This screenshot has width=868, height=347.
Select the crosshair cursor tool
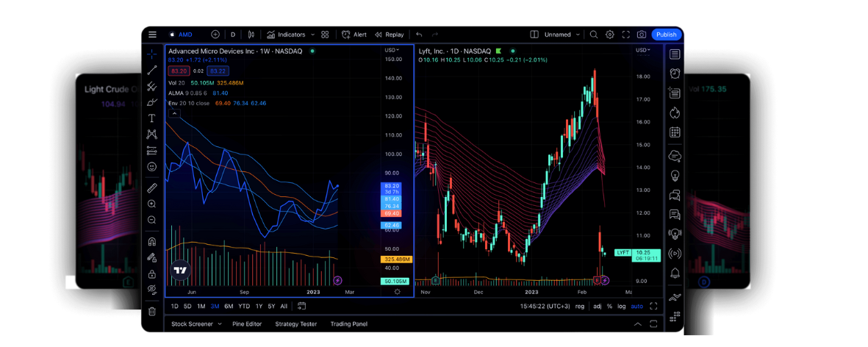point(151,54)
